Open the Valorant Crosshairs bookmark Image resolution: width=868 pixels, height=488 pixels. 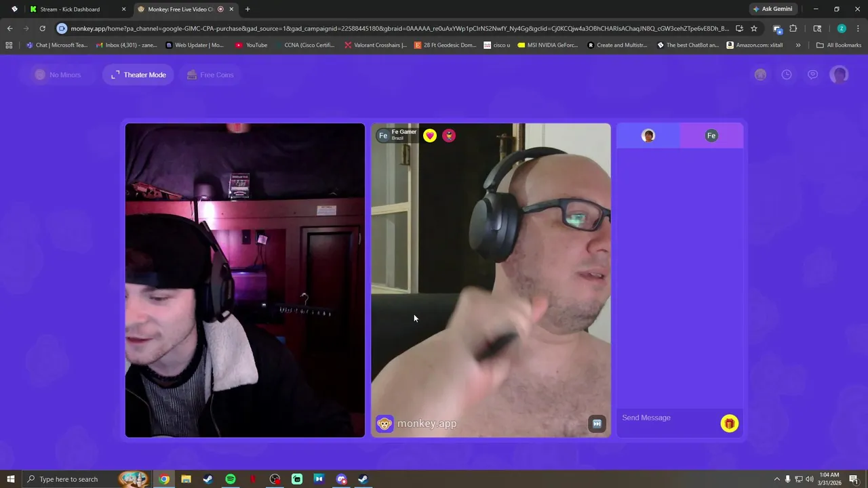tap(375, 45)
